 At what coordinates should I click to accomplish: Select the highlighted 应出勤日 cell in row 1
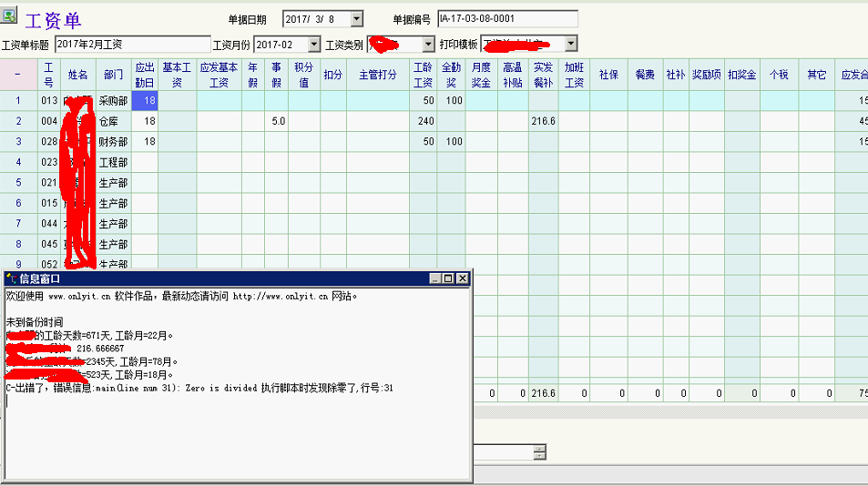[x=145, y=100]
